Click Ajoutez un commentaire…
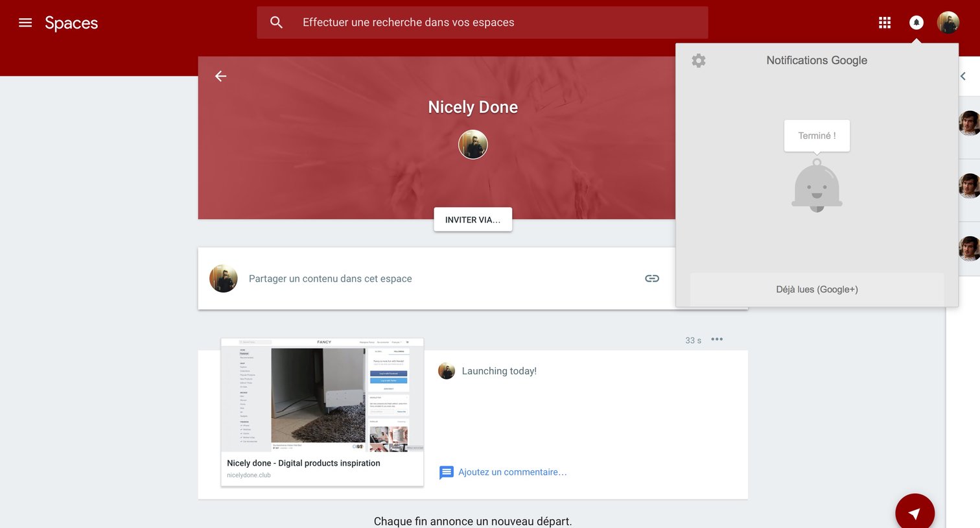Screen dimensions: 980x528 click(x=513, y=472)
